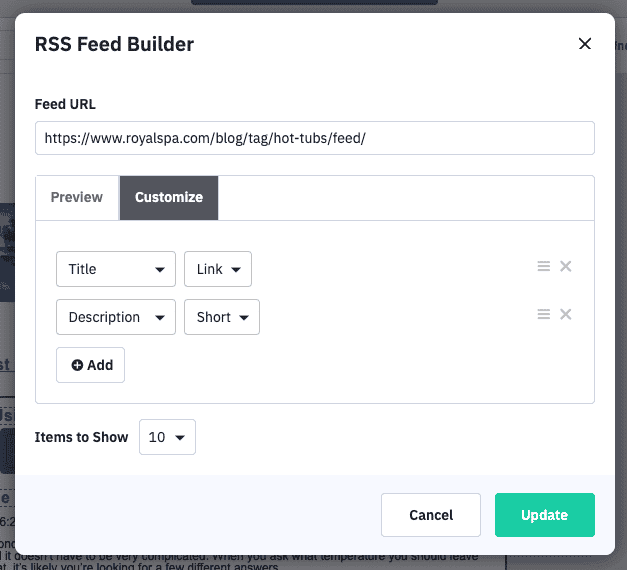Expand the Short length dropdown
This screenshot has height=570, width=627.
[222, 317]
